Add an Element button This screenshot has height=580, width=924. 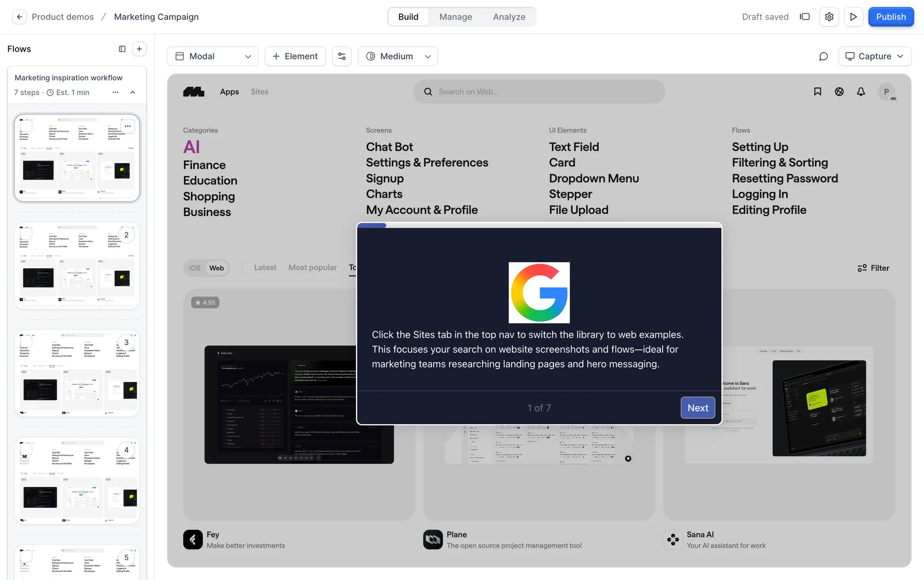(x=295, y=56)
